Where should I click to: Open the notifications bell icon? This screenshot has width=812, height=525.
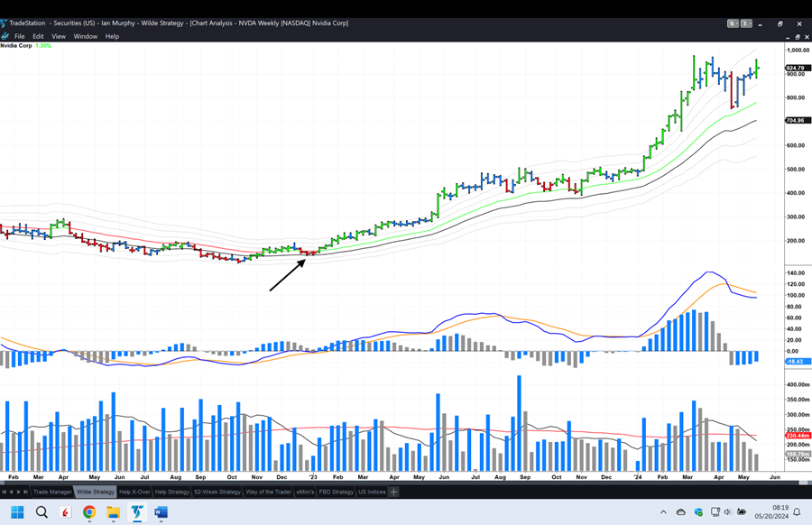click(797, 512)
